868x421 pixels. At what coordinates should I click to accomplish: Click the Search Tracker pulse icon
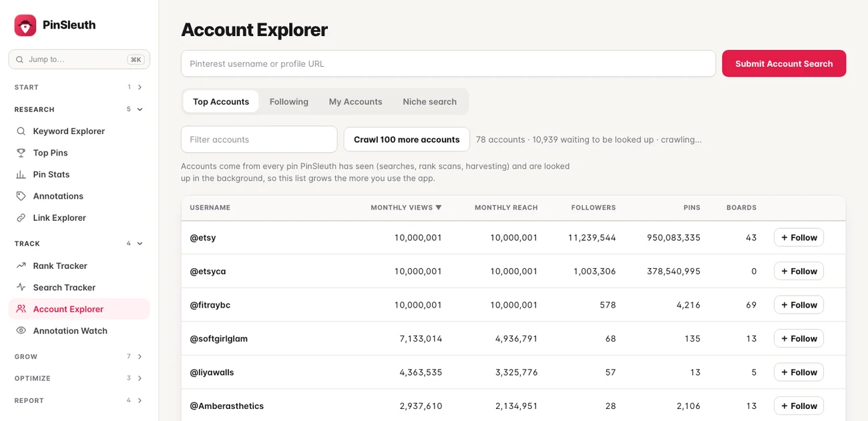[21, 288]
